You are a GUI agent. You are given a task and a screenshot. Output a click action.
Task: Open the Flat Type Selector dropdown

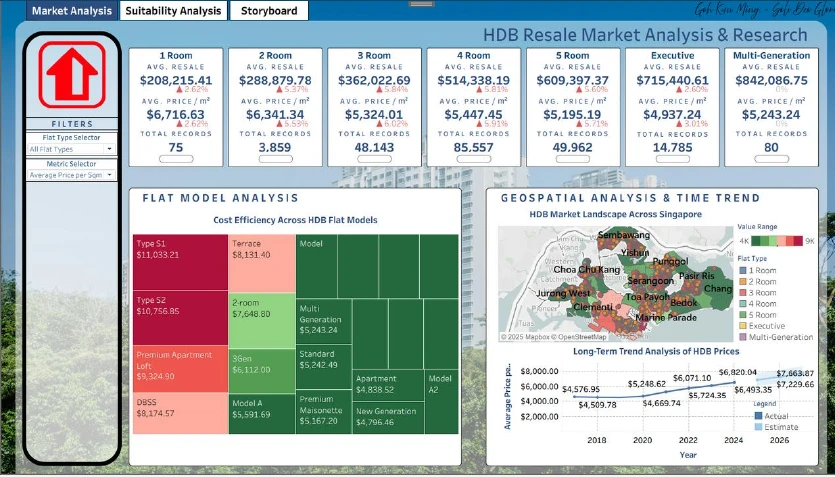71,150
